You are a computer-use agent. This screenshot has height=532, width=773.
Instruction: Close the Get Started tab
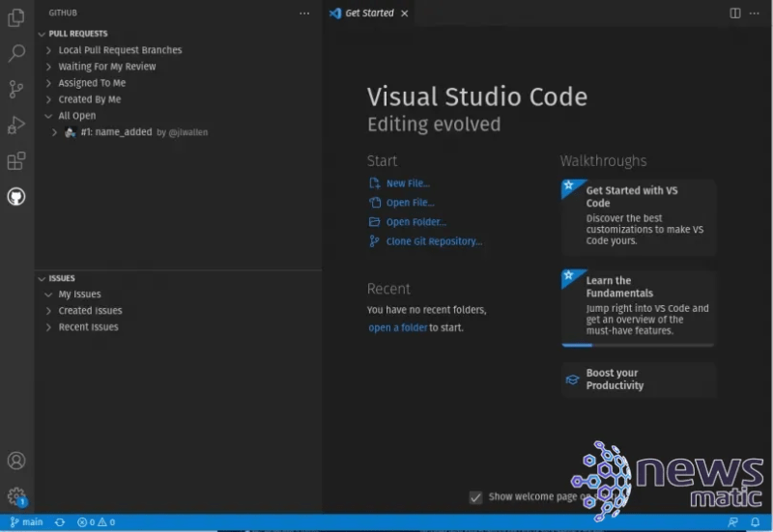[x=405, y=14]
